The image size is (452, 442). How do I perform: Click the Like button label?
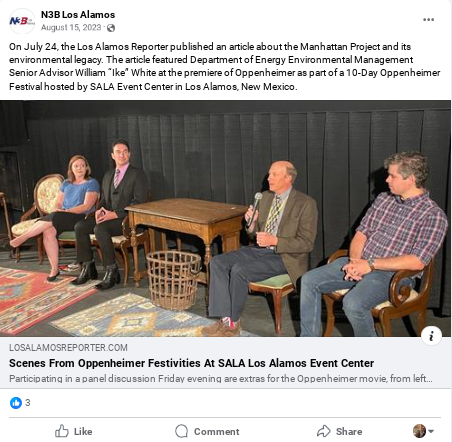83,431
